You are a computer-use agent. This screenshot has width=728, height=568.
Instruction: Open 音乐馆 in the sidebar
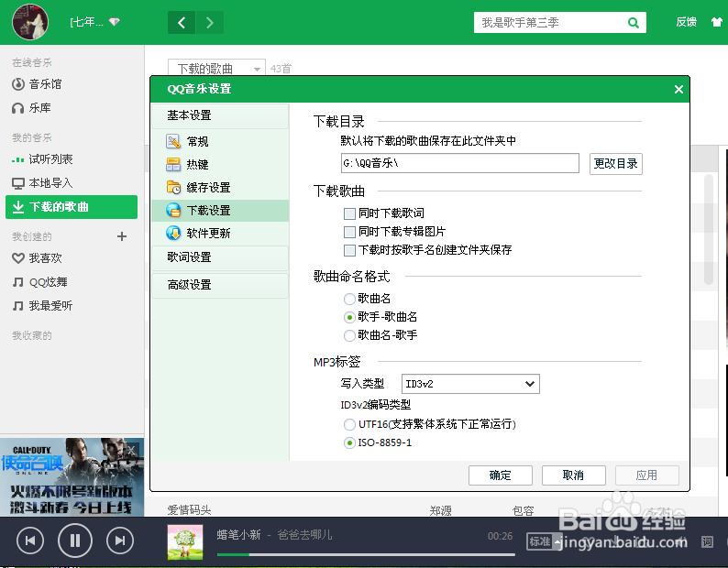38,84
